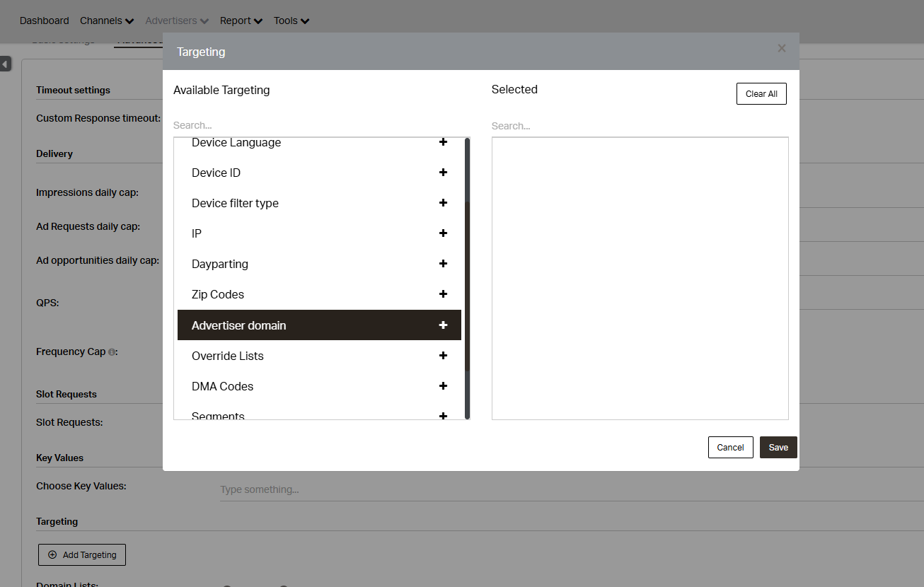Open the Advertisers menu
The width and height of the screenshot is (924, 587).
click(x=176, y=21)
